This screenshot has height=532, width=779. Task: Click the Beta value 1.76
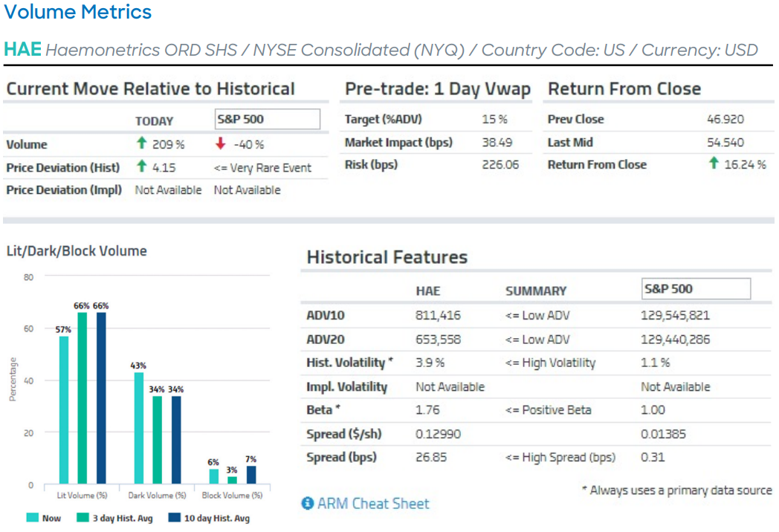point(427,410)
